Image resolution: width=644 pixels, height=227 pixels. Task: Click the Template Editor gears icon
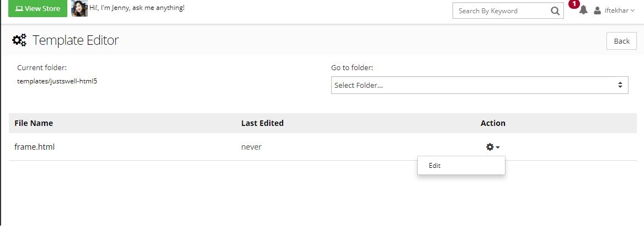tap(19, 40)
